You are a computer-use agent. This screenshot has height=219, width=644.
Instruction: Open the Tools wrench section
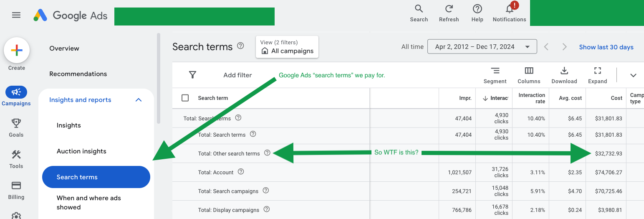click(16, 159)
